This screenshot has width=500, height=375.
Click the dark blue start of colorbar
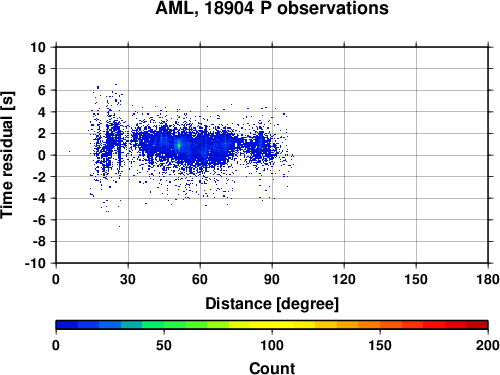coord(67,324)
